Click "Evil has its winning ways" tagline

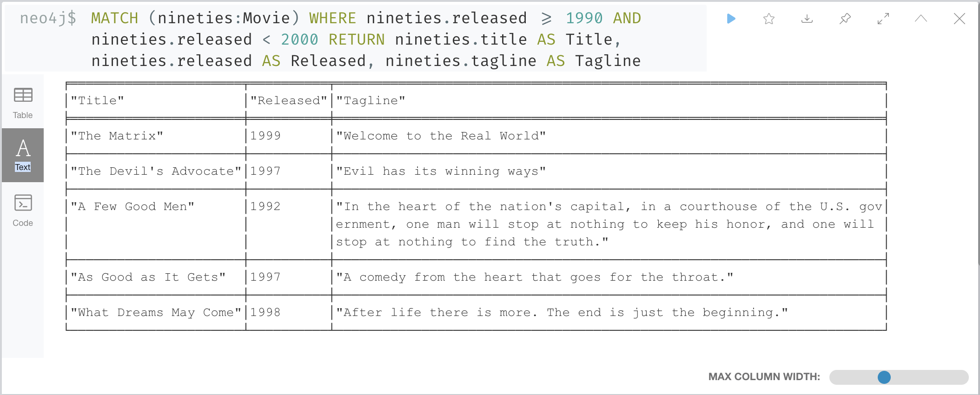click(441, 171)
